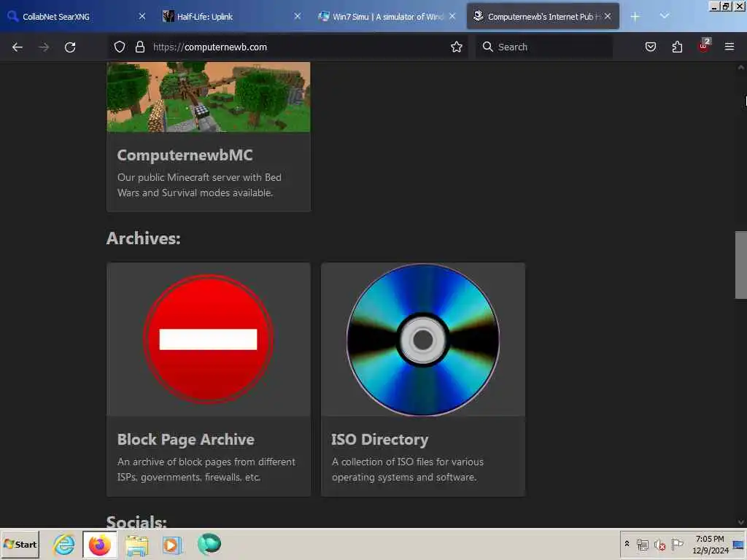Click the forward navigation arrow

click(x=44, y=47)
